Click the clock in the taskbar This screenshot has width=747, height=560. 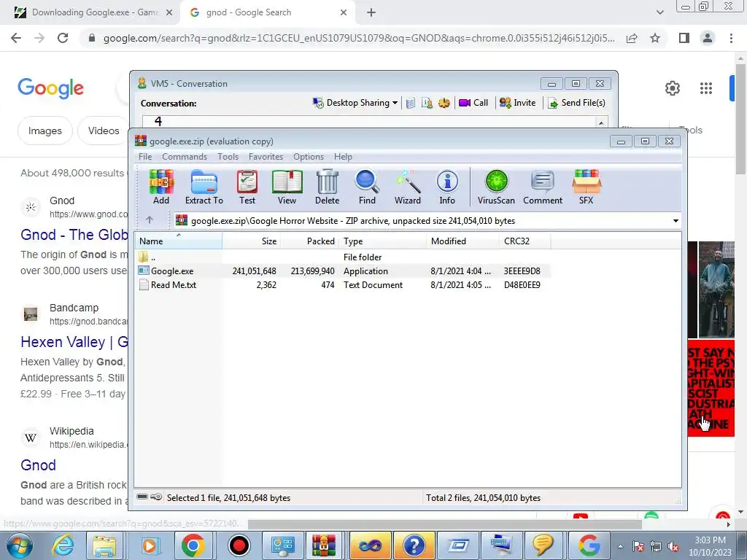(x=710, y=546)
